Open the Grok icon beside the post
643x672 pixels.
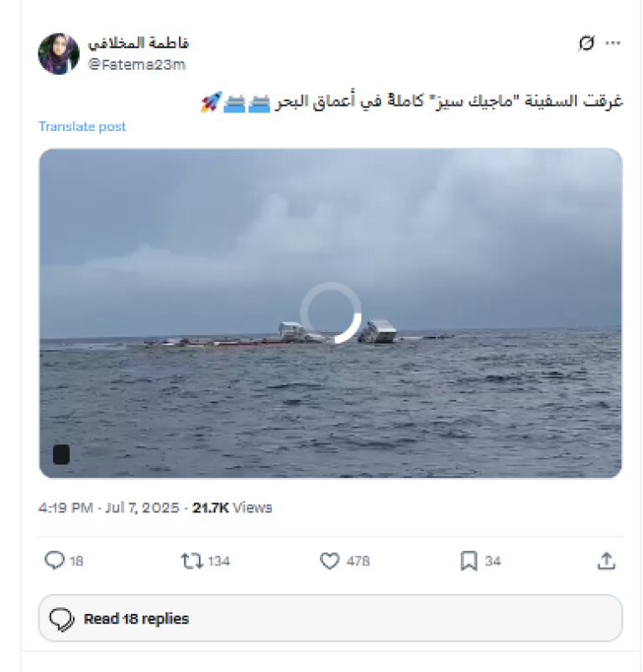(586, 43)
